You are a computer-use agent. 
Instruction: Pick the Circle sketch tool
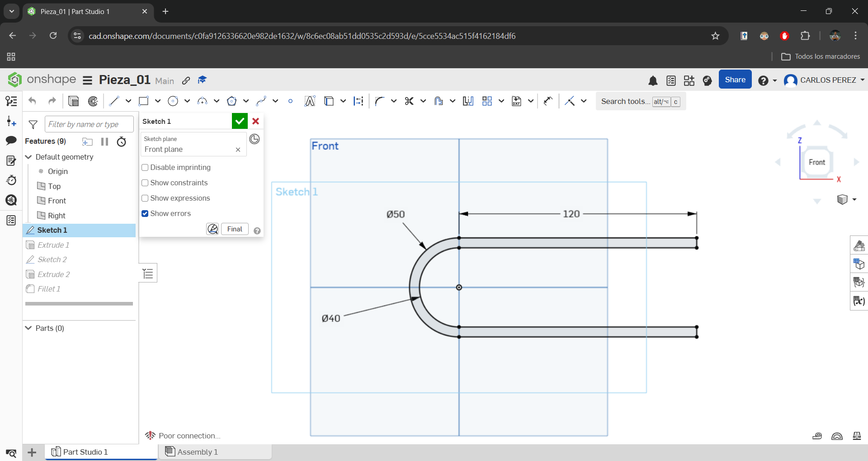tap(173, 101)
